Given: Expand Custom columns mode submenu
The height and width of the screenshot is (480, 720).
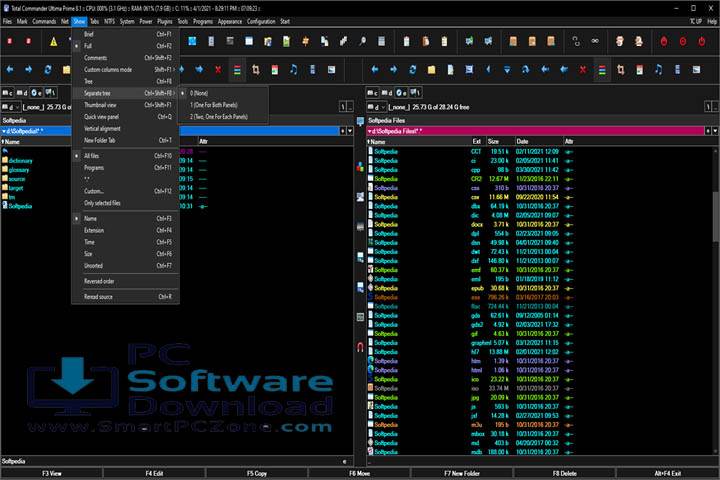Looking at the screenshot, I should [x=125, y=69].
